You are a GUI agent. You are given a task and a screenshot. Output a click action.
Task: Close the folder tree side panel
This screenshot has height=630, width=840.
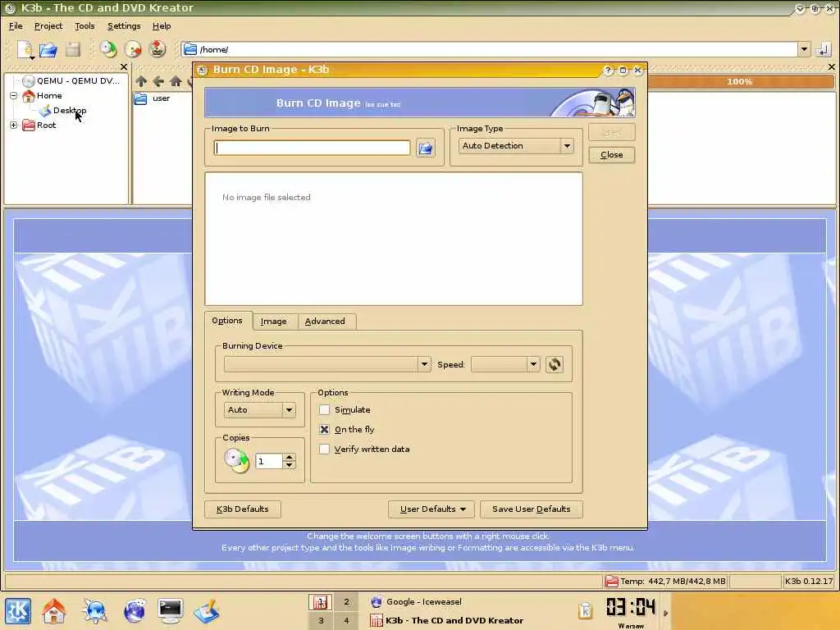[124, 67]
